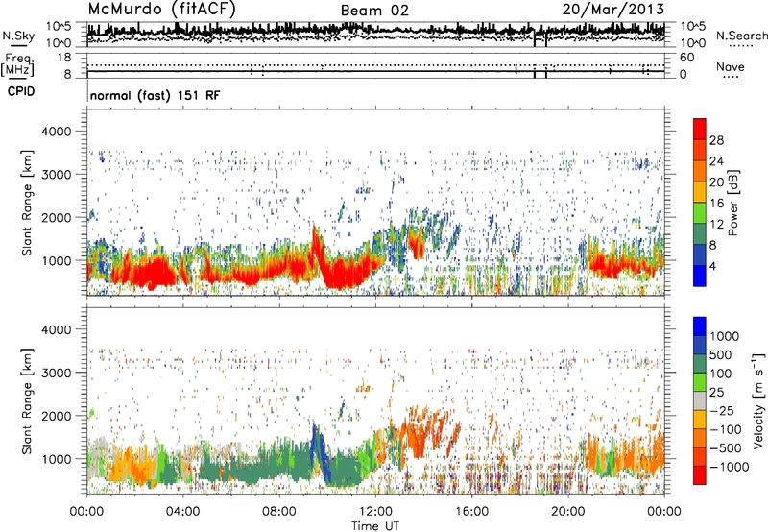
Task: Click the 20/Mar/2013 date label
Action: (x=613, y=10)
